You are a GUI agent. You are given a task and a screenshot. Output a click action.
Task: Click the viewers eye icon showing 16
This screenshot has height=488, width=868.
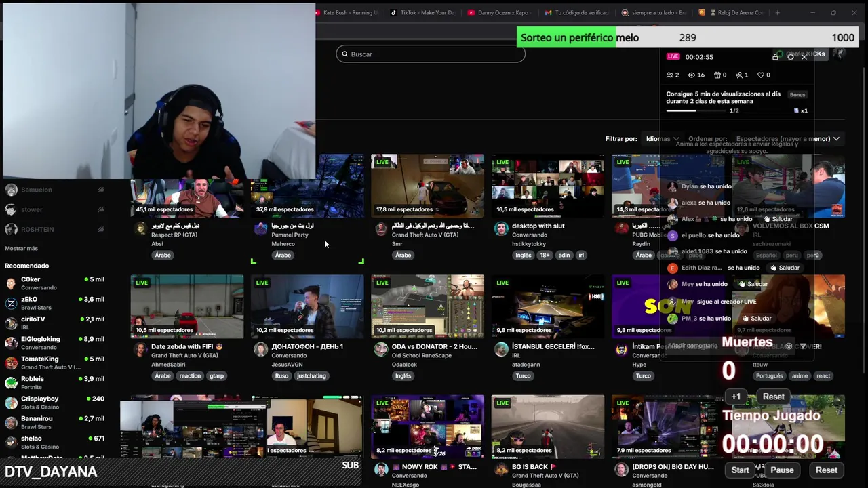(x=692, y=75)
